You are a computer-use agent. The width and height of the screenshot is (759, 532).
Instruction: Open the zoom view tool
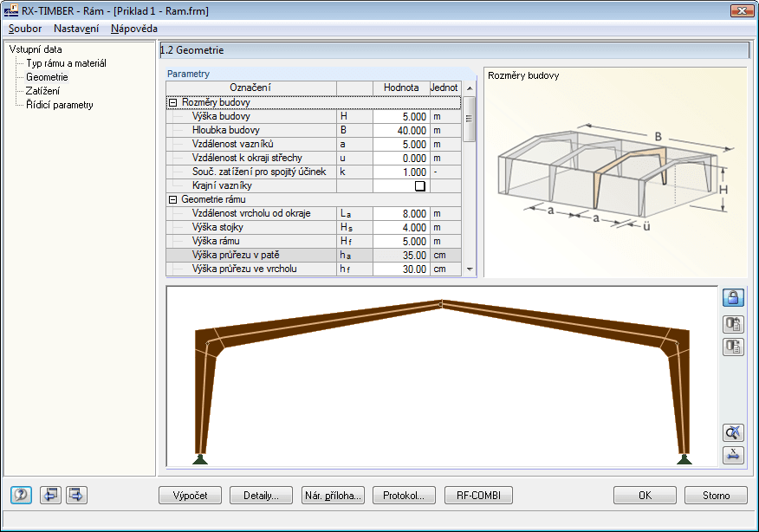732,432
